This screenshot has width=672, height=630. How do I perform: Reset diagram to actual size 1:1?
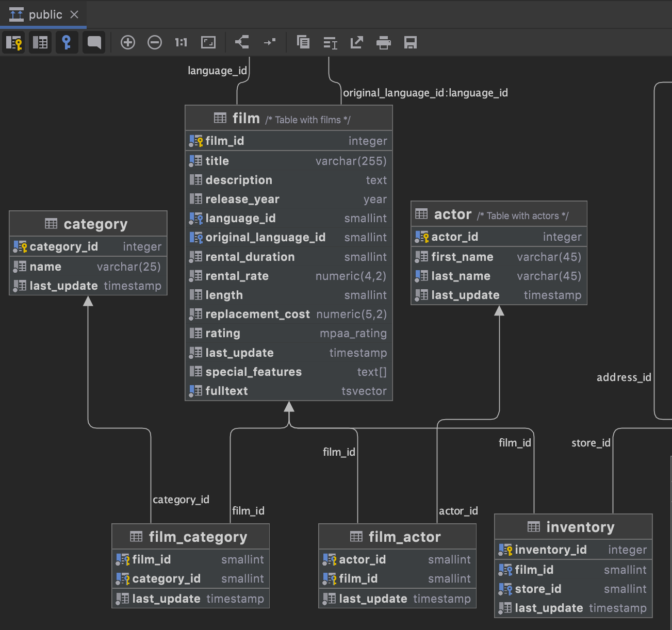(181, 42)
